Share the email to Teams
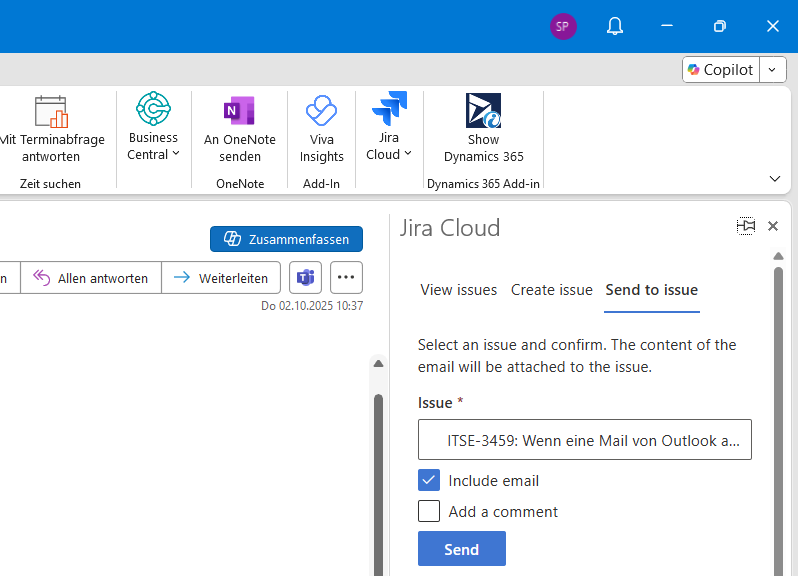The height and width of the screenshot is (576, 798). coord(305,278)
